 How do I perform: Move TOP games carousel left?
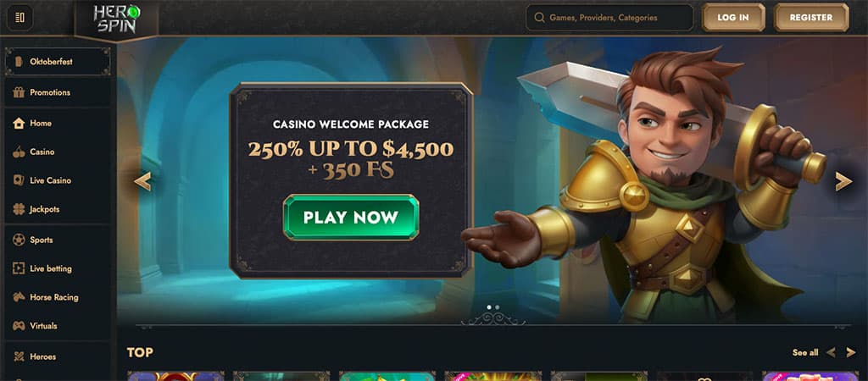pos(831,352)
